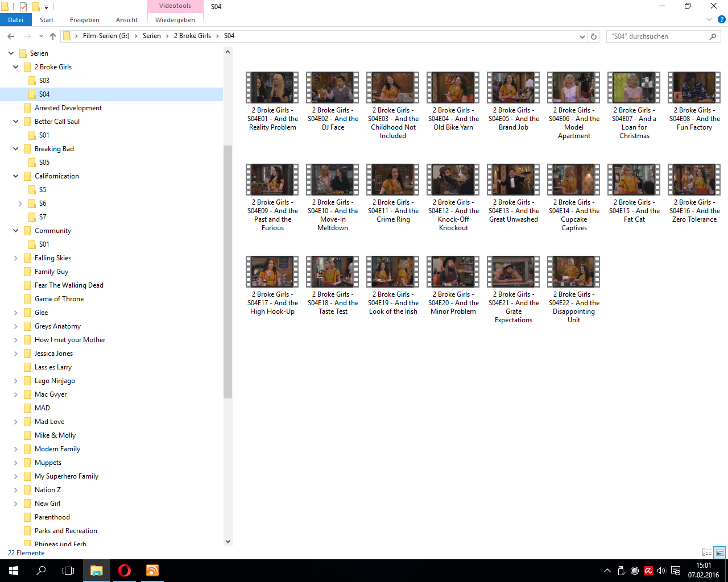
Task: Switch to large thumbnails view layout
Action: (x=719, y=552)
